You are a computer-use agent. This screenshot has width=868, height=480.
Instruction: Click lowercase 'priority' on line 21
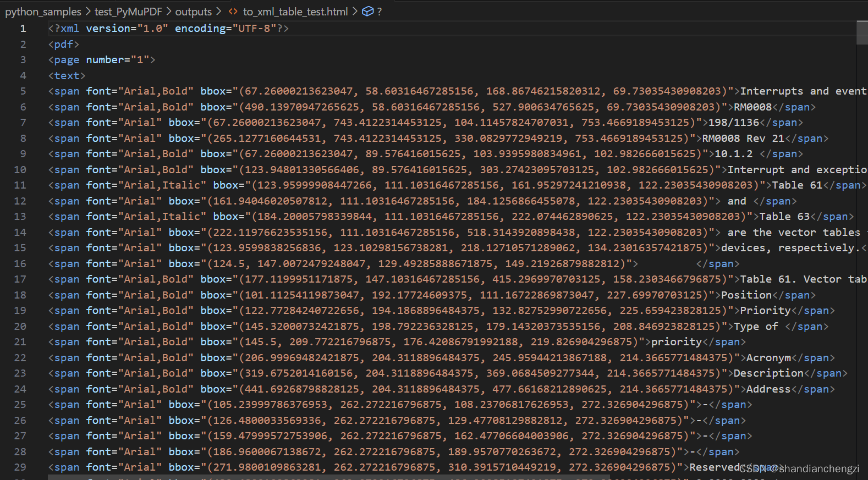pyautogui.click(x=677, y=342)
